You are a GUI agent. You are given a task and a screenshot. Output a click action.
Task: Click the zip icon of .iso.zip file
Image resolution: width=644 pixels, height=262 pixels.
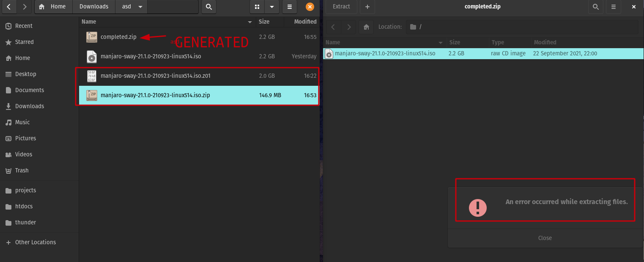click(x=91, y=95)
